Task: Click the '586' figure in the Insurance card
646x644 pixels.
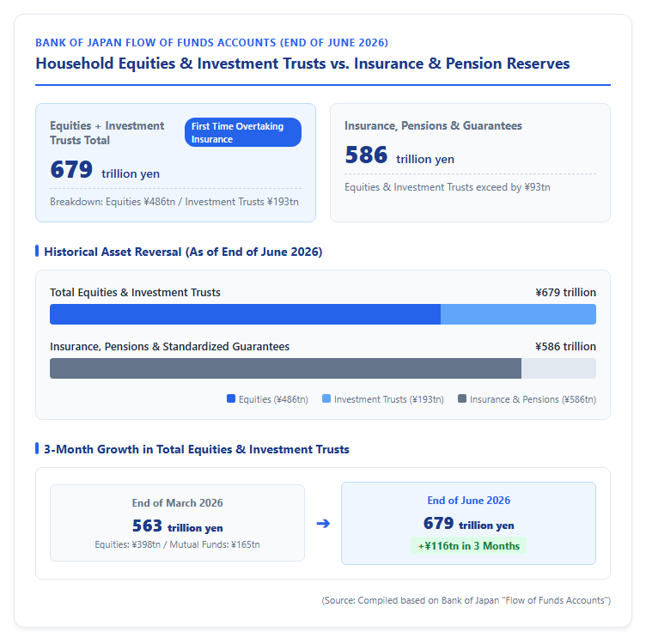Action: pyautogui.click(x=366, y=155)
